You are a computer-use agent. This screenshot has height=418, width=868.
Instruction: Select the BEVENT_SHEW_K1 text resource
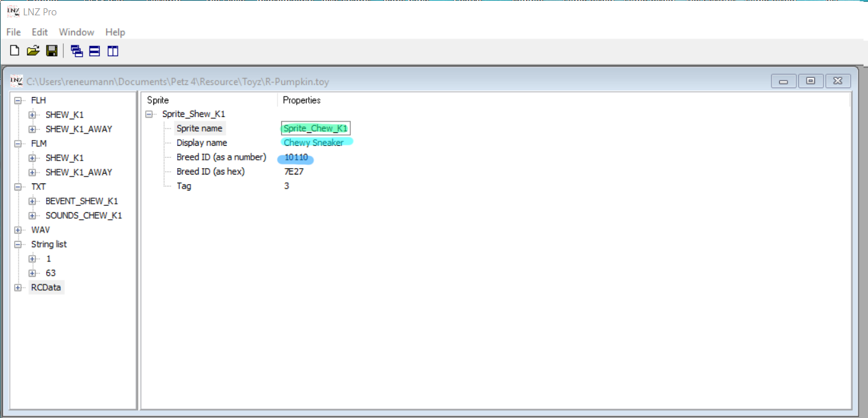82,201
